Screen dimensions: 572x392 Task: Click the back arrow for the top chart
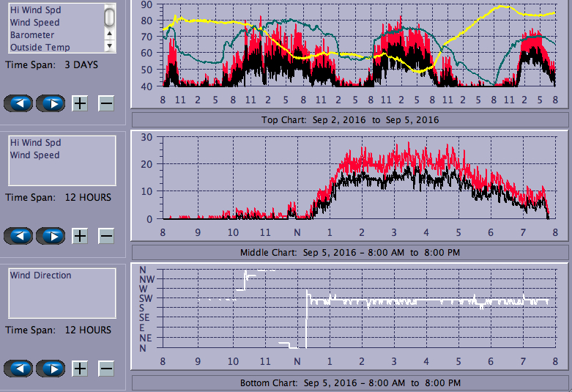18,103
